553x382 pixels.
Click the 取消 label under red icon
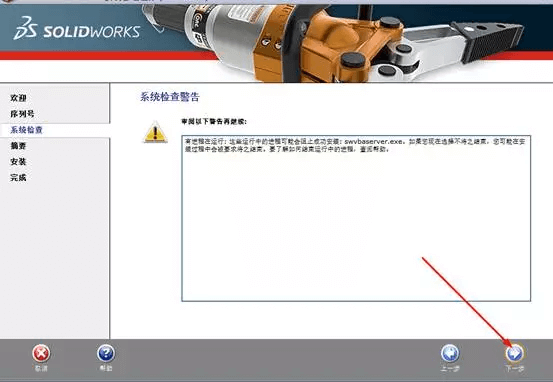point(41,368)
